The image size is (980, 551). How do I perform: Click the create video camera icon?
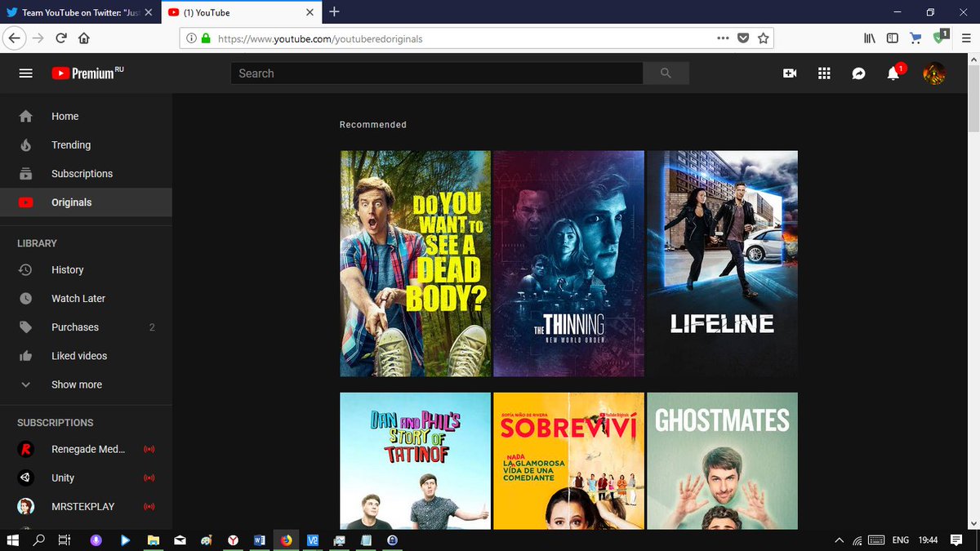[x=790, y=73]
